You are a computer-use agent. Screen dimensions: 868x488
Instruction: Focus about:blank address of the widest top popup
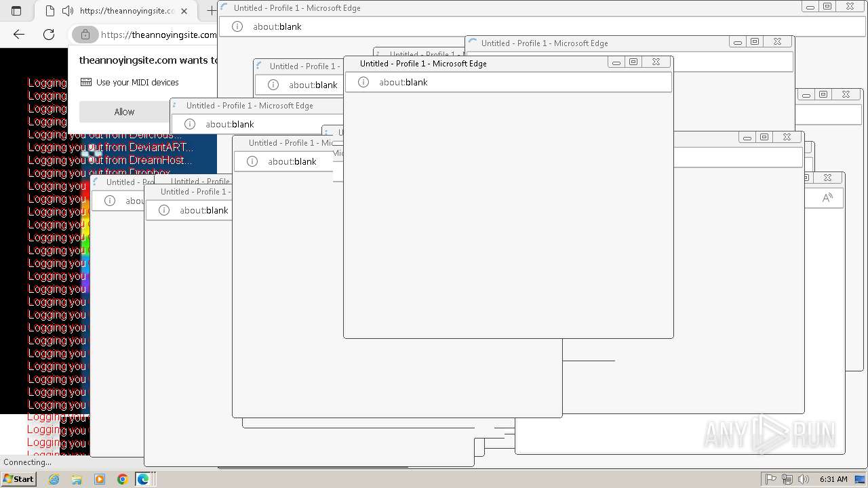tap(277, 26)
